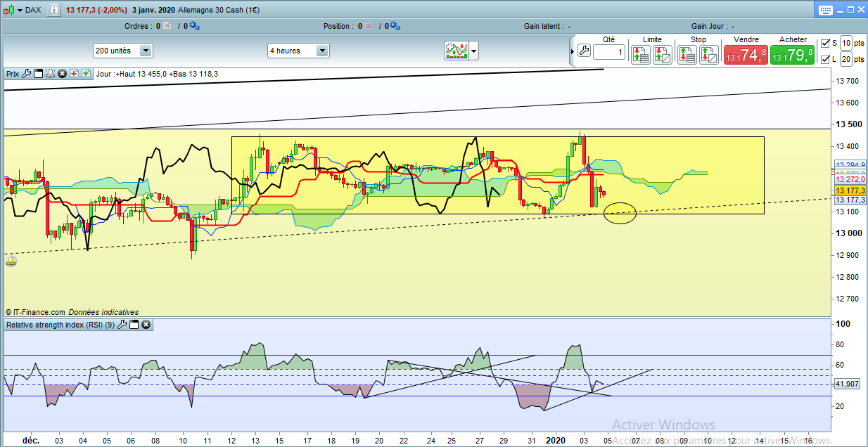The height and width of the screenshot is (447, 868).
Task: Close positions via Position X icon
Action: coord(367,26)
